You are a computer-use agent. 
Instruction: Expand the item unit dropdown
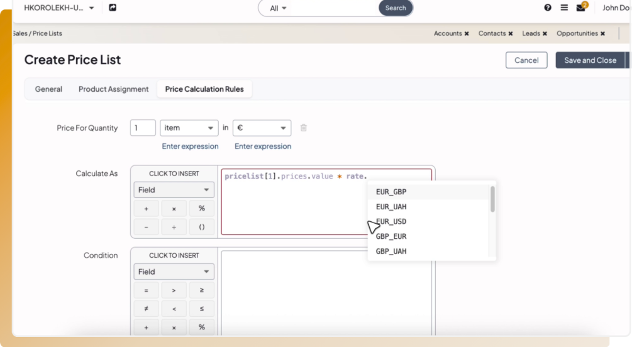[x=189, y=128]
